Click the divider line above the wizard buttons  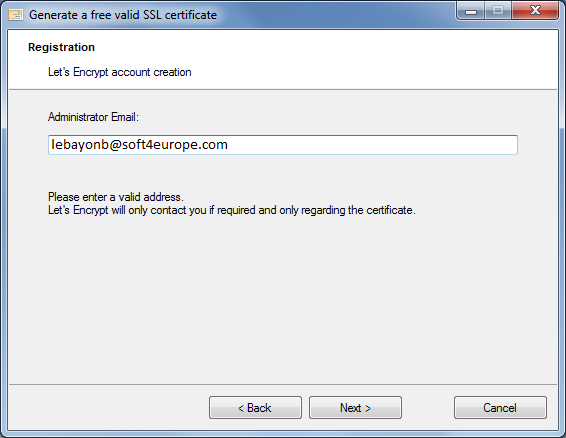pyautogui.click(x=283, y=384)
